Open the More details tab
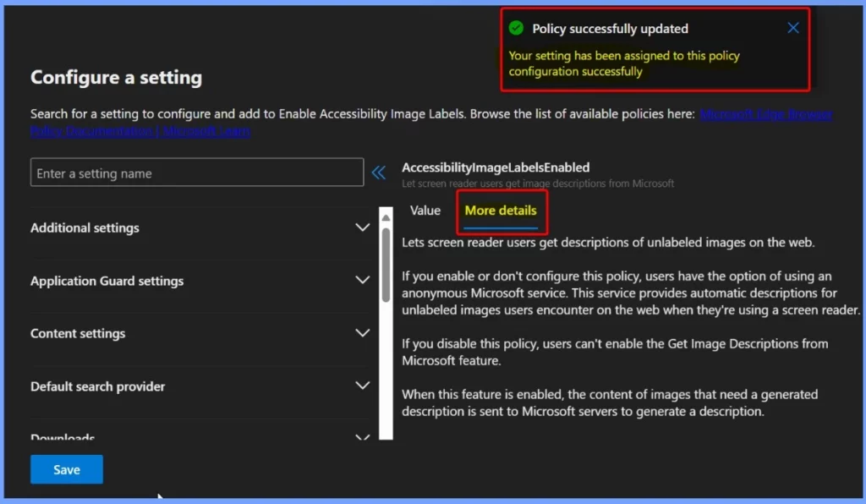Image resolution: width=866 pixels, height=504 pixels. (501, 211)
